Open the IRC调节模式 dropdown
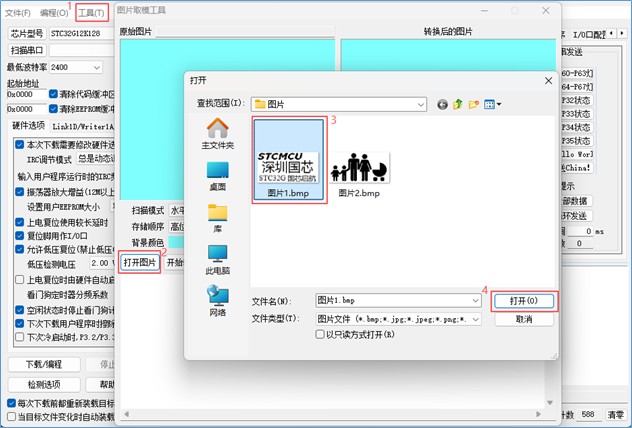Screen dimensions: 632x428 pos(96,159)
